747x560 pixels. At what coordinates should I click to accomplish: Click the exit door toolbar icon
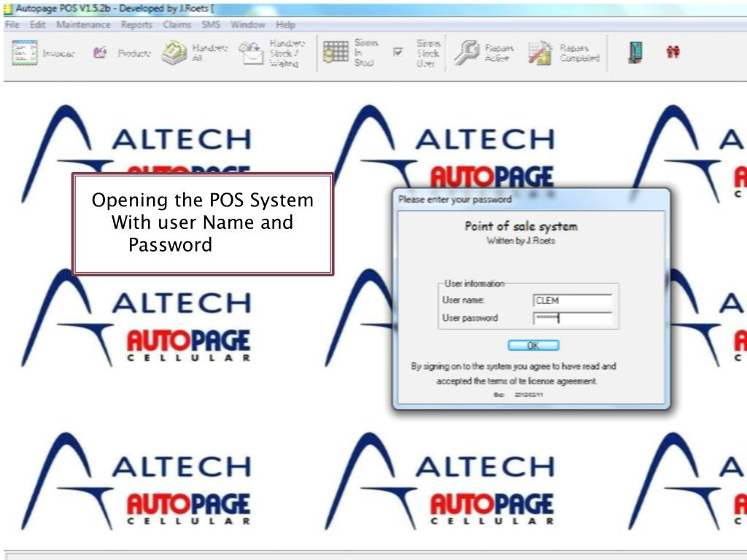(x=635, y=52)
